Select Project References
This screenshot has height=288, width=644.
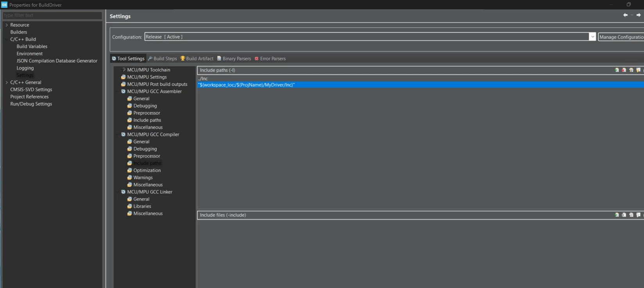pos(29,97)
